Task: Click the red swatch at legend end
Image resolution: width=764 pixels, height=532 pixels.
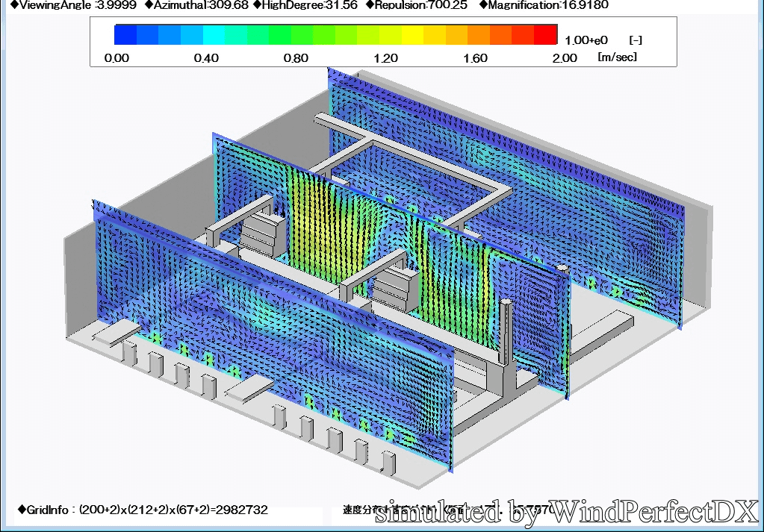Action: tap(546, 34)
